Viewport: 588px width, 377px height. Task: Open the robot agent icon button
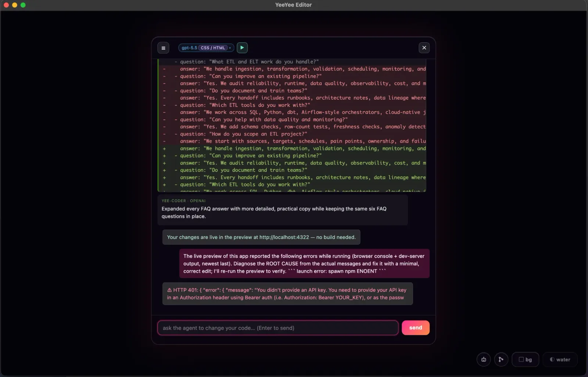(x=484, y=359)
